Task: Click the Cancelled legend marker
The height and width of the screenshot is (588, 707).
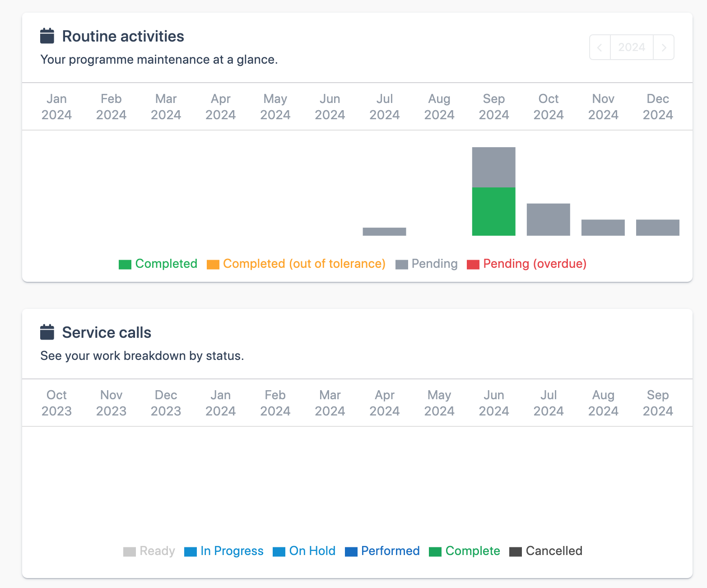Action: pyautogui.click(x=515, y=551)
